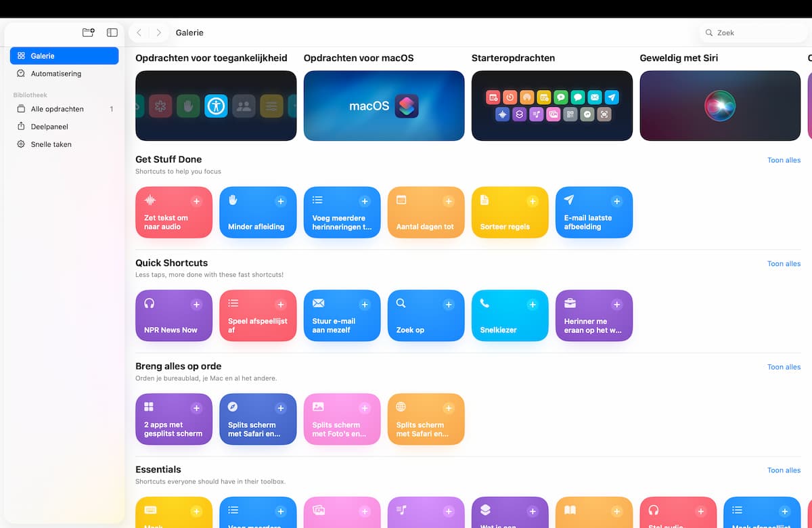Show all Get Stuff Done shortcuts
The width and height of the screenshot is (812, 528).
[784, 160]
